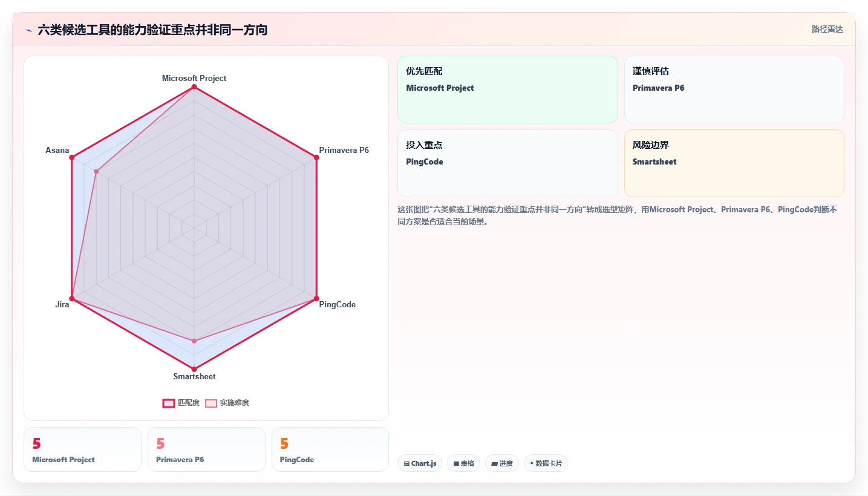The height and width of the screenshot is (496, 868).
Task: Click the outer data point at the Asana vertex
Action: [x=72, y=157]
